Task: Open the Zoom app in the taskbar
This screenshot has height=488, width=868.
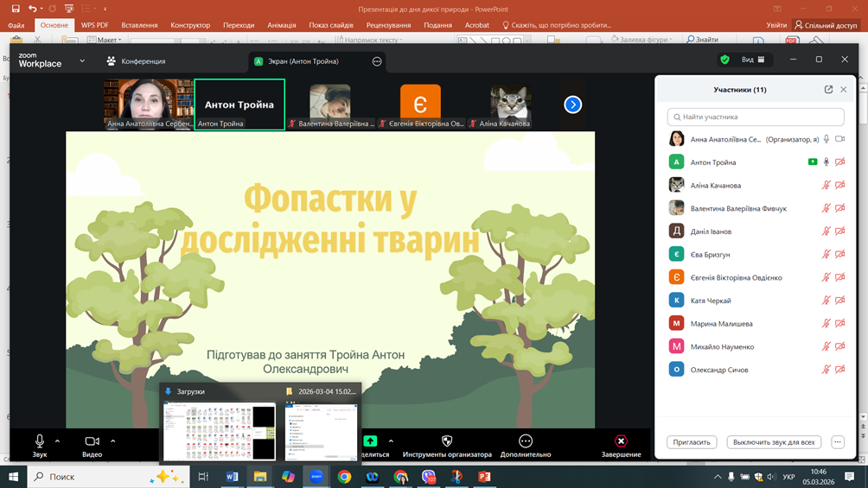Action: tap(316, 476)
